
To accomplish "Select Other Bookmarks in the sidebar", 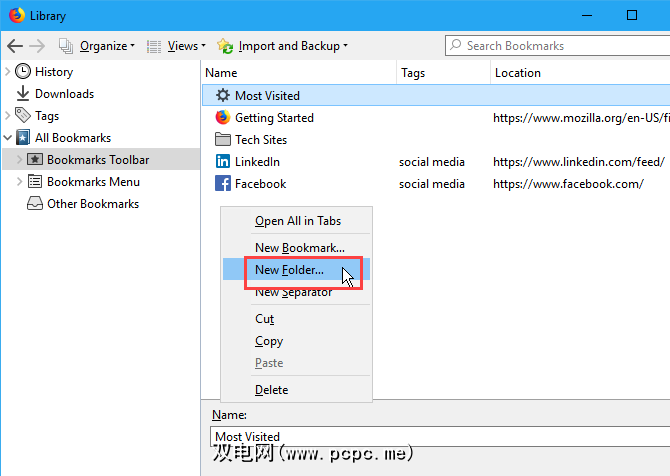I will point(92,204).
